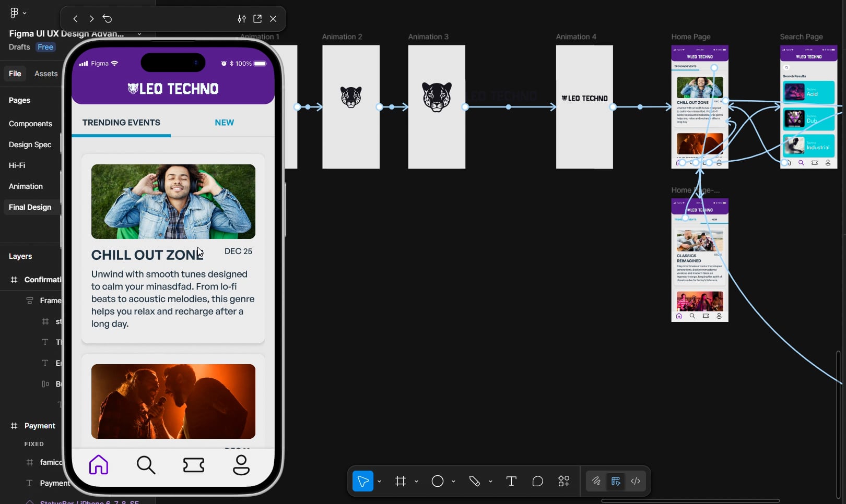Open the Figma main menu logo
The width and height of the screenshot is (846, 504).
point(14,13)
